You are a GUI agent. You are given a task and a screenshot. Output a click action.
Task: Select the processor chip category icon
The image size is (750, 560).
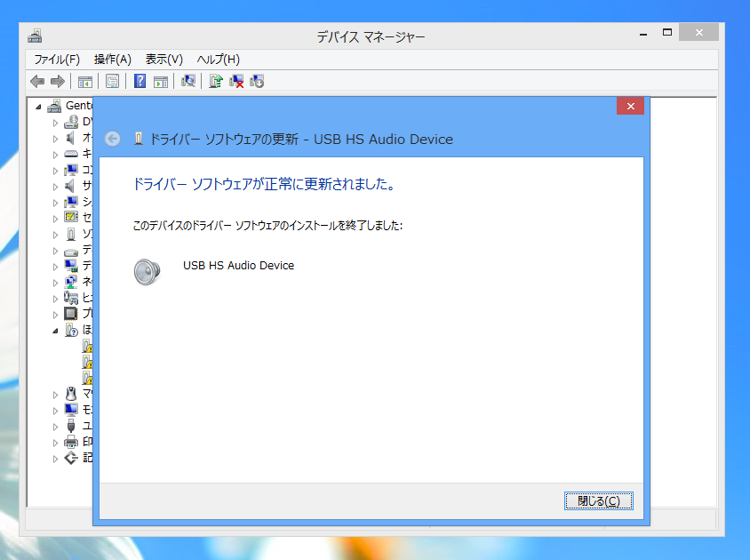(71, 314)
